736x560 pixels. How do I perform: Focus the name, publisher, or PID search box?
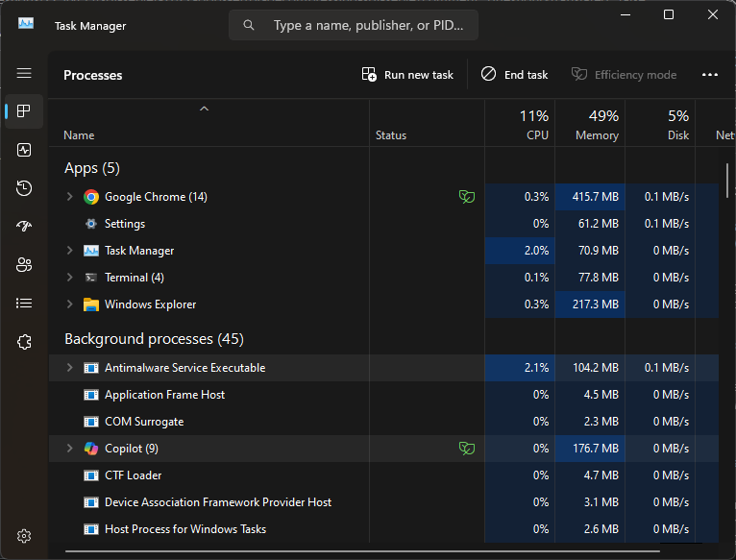[354, 25]
